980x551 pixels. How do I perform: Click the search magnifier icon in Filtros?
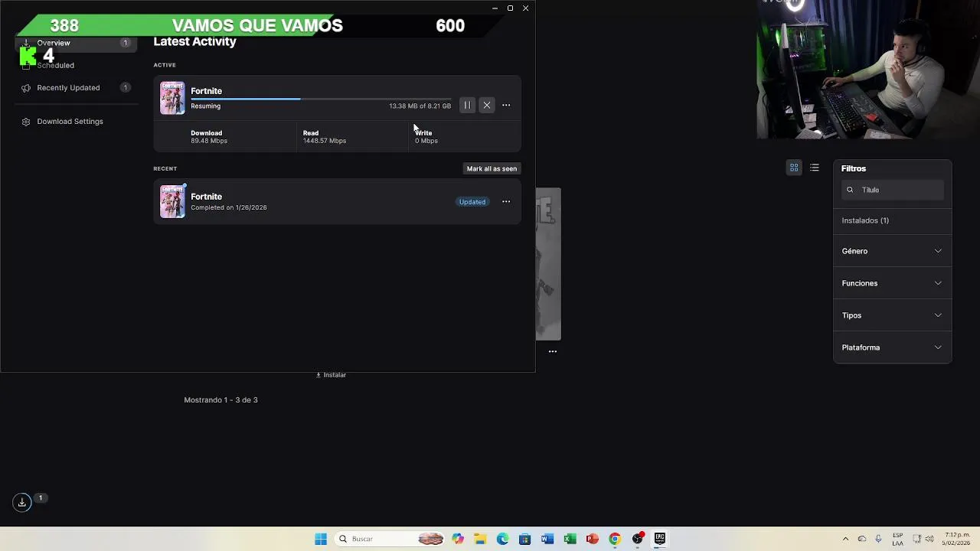point(850,190)
